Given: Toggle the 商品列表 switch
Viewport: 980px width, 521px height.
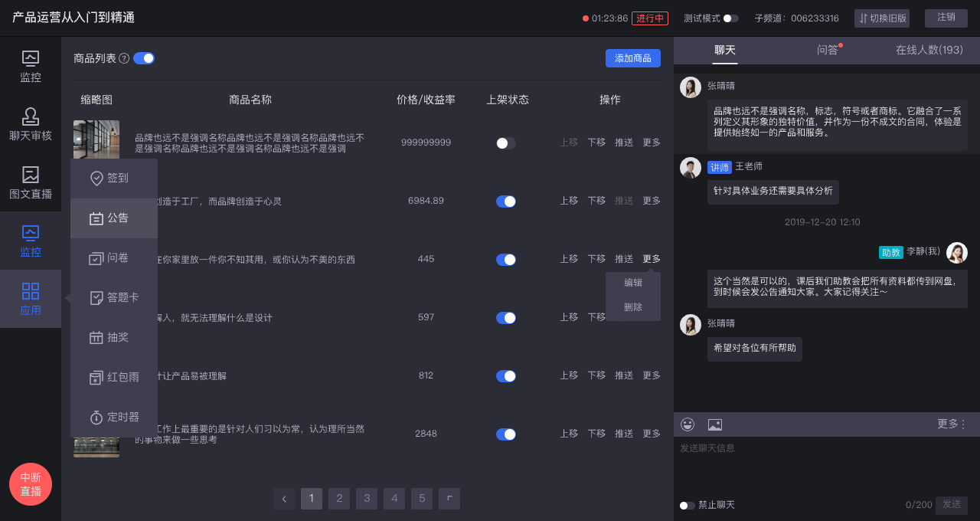Looking at the screenshot, I should point(144,58).
